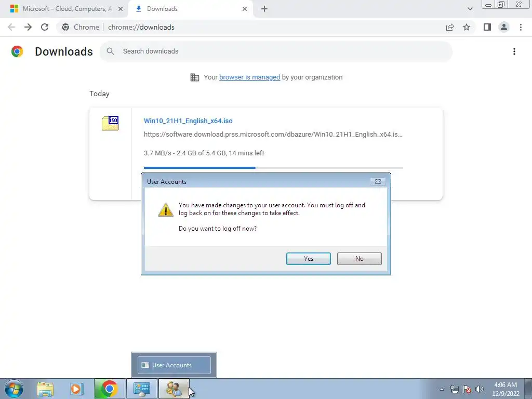Open a new tab with plus button
532x399 pixels.
[264, 9]
